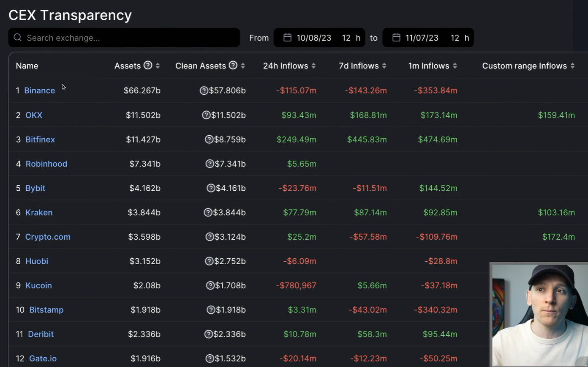Click Bybit 1m inflow $144.52m
588x367 pixels.
coord(438,188)
